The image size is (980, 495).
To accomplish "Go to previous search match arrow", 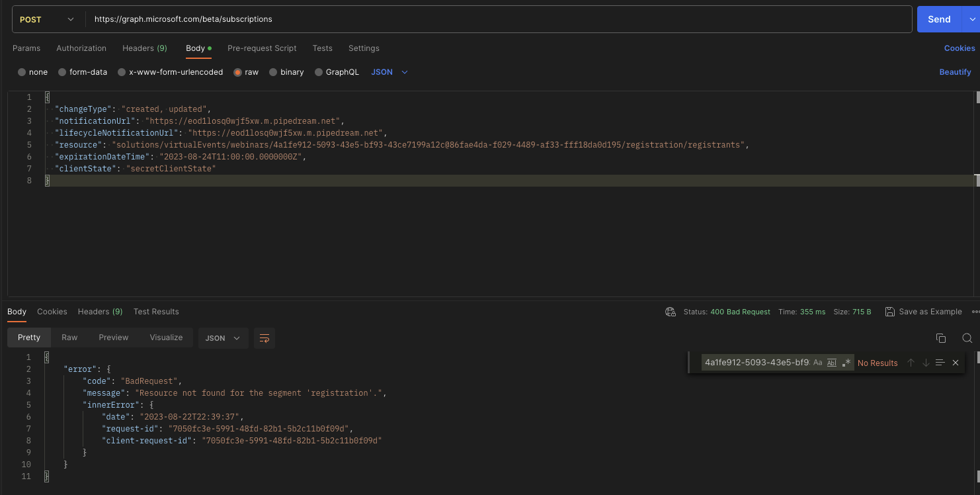I will [911, 363].
